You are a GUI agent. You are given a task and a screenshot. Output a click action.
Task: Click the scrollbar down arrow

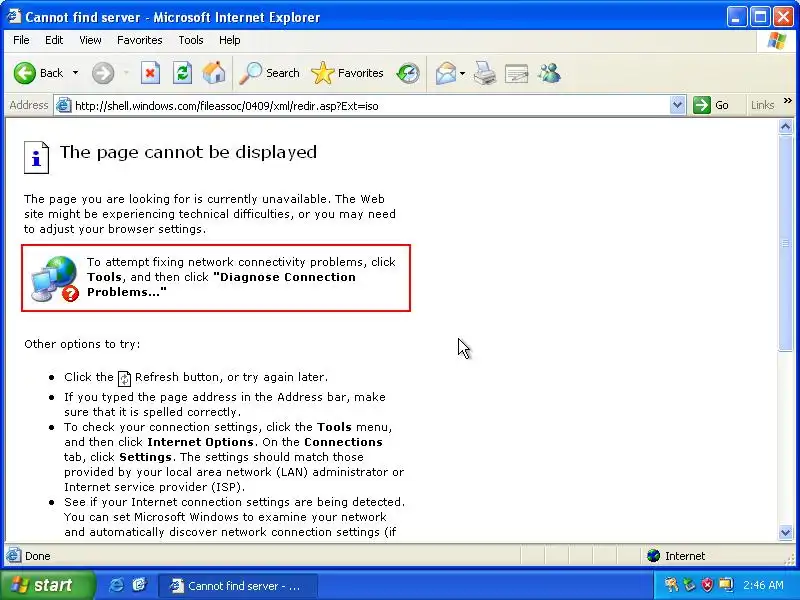785,533
